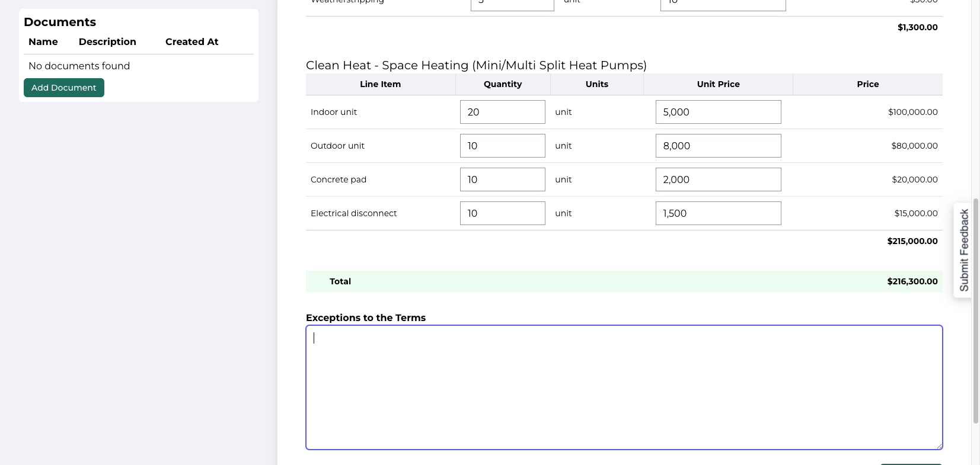
Task: Edit the Electrical disconnect unit price field
Action: pyautogui.click(x=718, y=213)
